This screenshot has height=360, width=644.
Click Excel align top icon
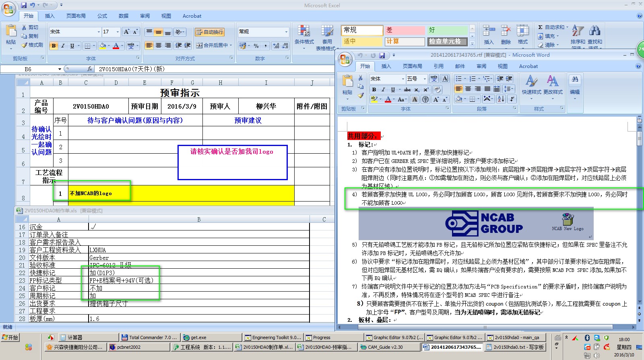(x=149, y=32)
